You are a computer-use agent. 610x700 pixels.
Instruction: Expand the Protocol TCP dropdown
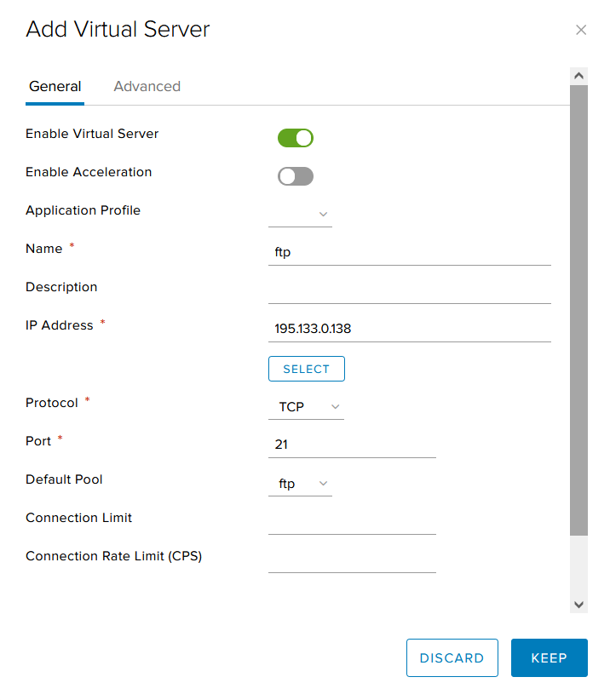307,407
